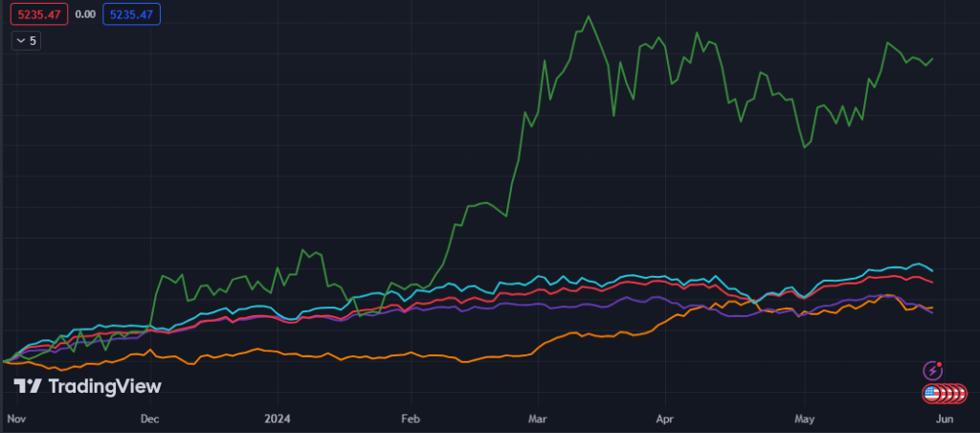The width and height of the screenshot is (980, 433).
Task: Select the Apr label on time axis
Action: (666, 419)
